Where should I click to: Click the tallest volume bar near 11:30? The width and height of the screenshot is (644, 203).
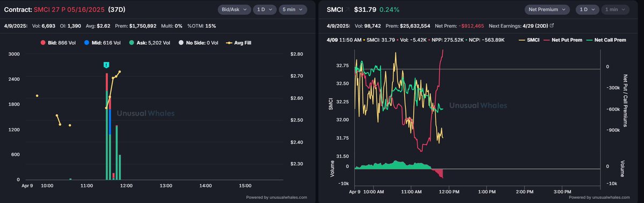pos(107,126)
